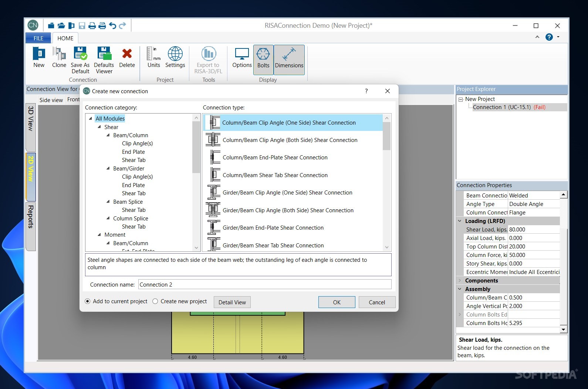Screen dimensions: 588x389
Task: Select Column/Beam Clip Angle (Both Side) Shear Connection
Action: coord(293,140)
